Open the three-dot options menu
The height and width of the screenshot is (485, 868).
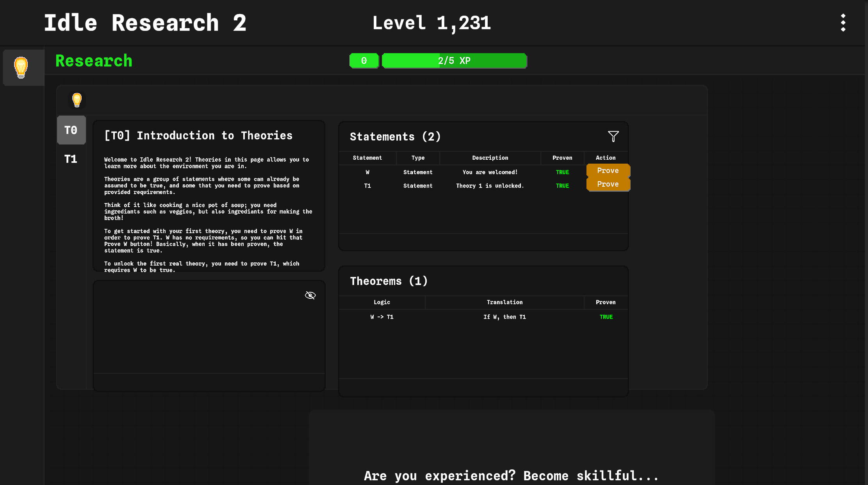coord(843,23)
